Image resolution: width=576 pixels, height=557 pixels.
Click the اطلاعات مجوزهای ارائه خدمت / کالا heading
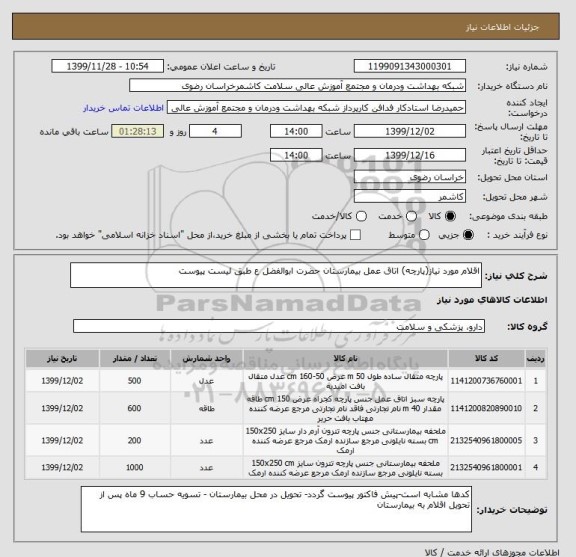tap(492, 552)
